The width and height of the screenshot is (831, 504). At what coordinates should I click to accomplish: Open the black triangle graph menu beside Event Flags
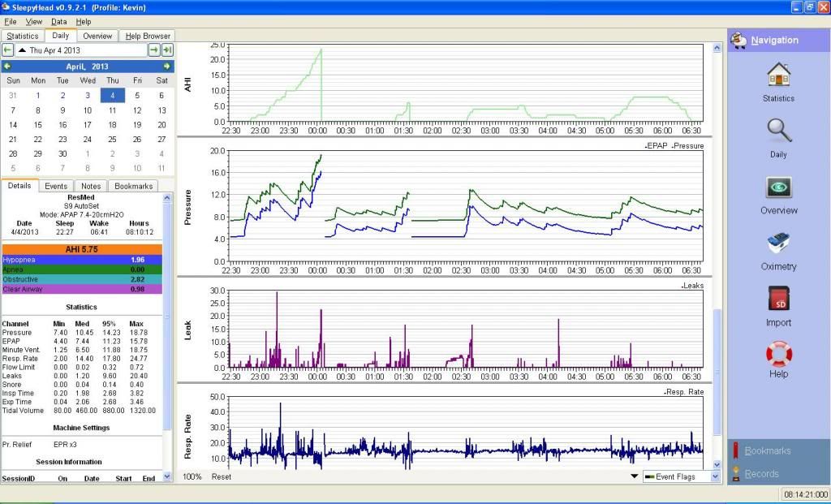point(635,476)
